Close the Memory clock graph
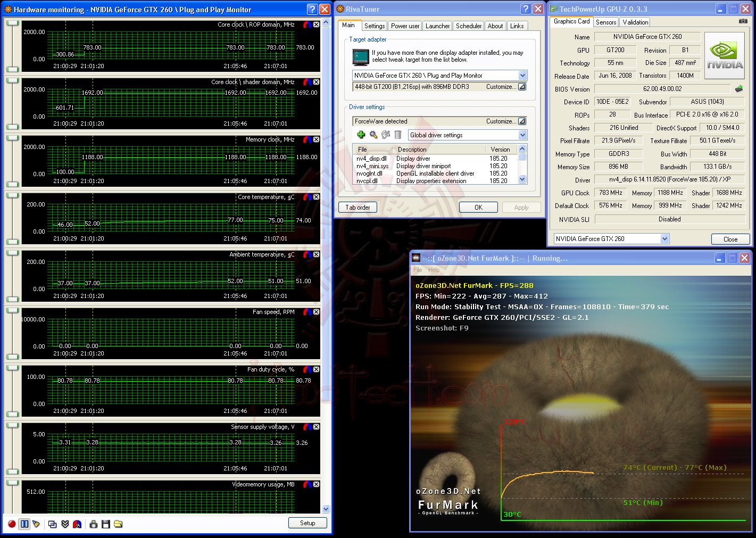The width and height of the screenshot is (756, 538). (x=316, y=139)
